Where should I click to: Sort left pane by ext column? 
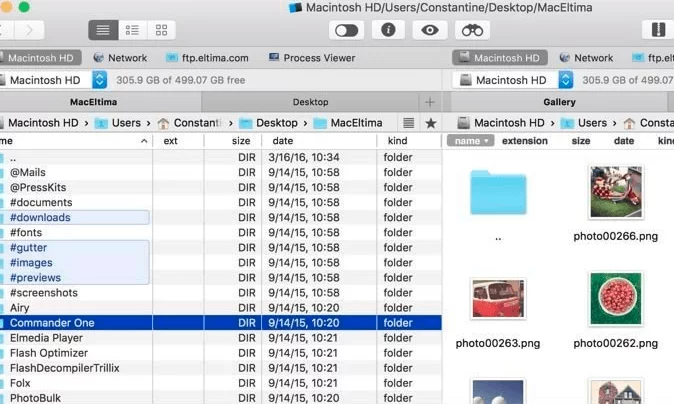[x=171, y=141]
